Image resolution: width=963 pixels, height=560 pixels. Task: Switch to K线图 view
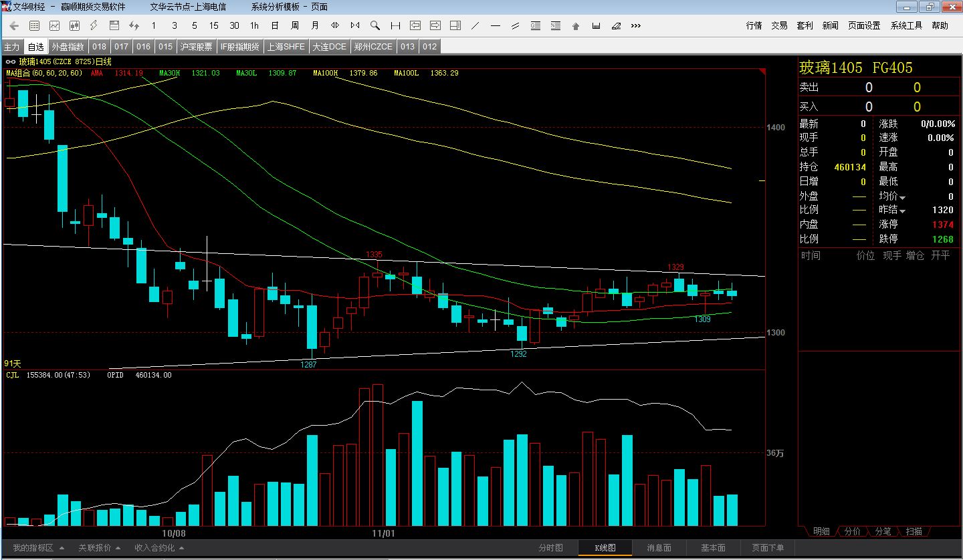605,548
